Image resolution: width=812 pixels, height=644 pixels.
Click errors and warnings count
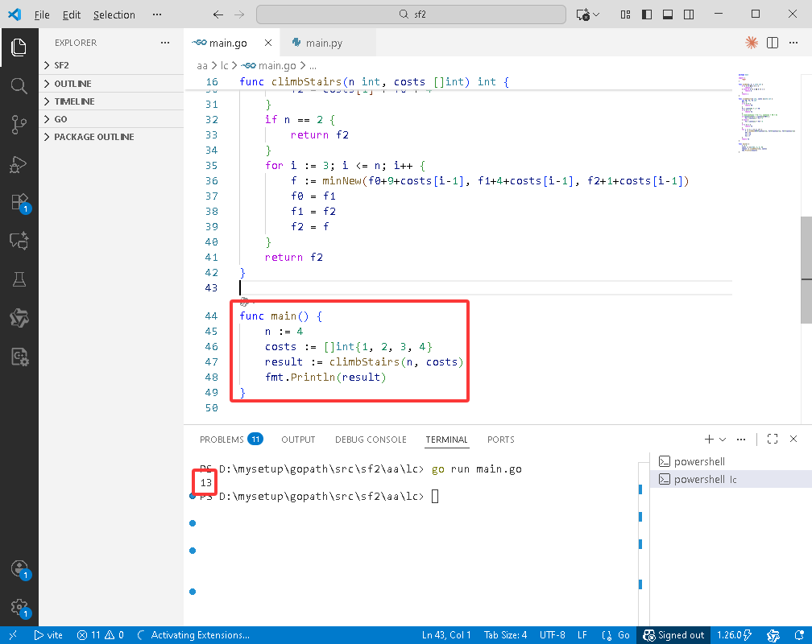pos(101,635)
